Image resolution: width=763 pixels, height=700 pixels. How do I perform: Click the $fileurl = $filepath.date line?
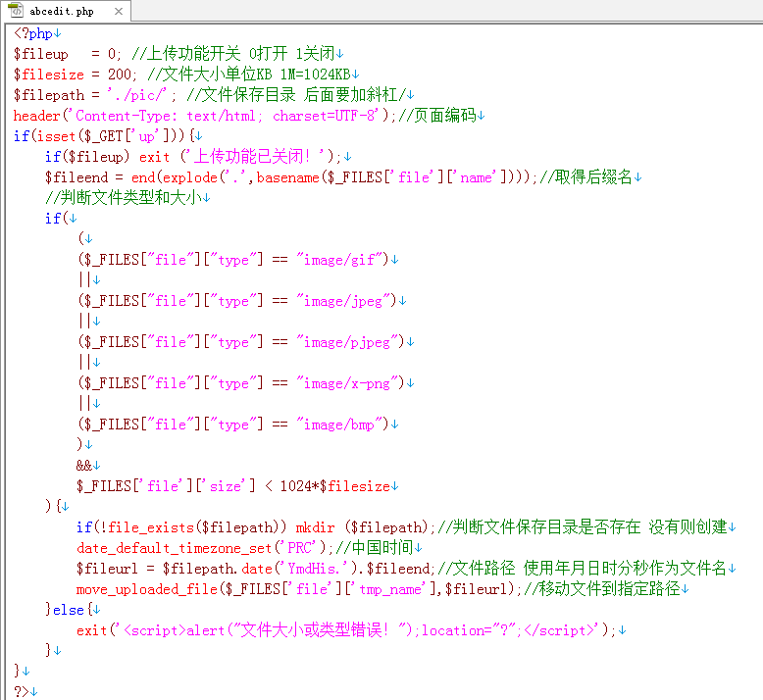click(406, 569)
